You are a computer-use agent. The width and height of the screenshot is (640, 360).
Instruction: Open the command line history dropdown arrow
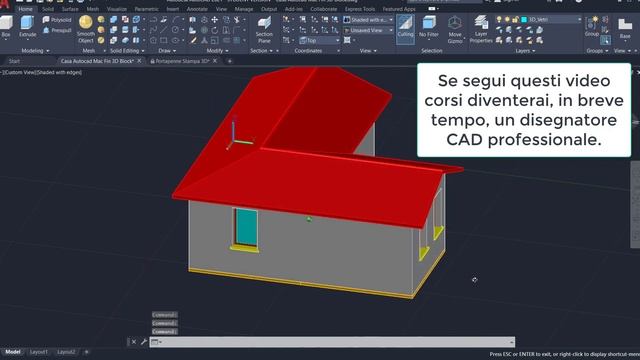tap(511, 342)
